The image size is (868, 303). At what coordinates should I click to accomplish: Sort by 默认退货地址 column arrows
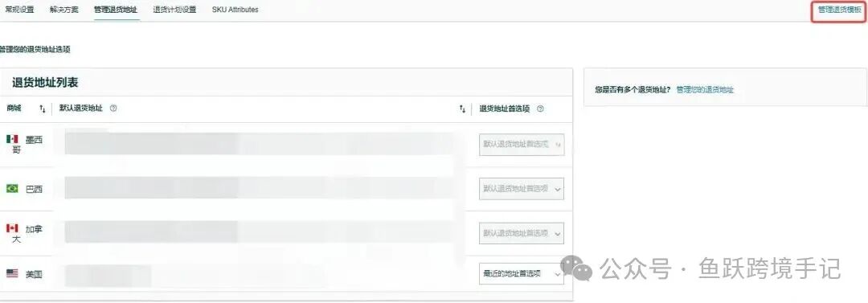462,109
